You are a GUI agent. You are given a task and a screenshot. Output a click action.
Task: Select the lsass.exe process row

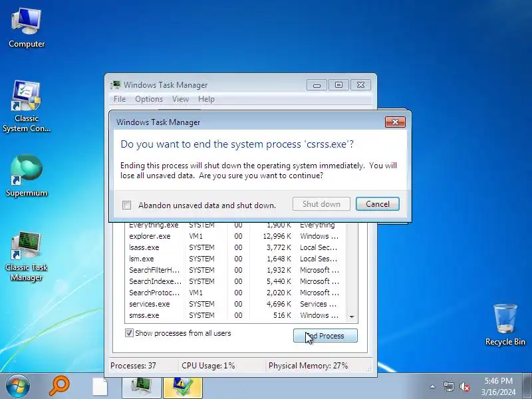click(236, 247)
